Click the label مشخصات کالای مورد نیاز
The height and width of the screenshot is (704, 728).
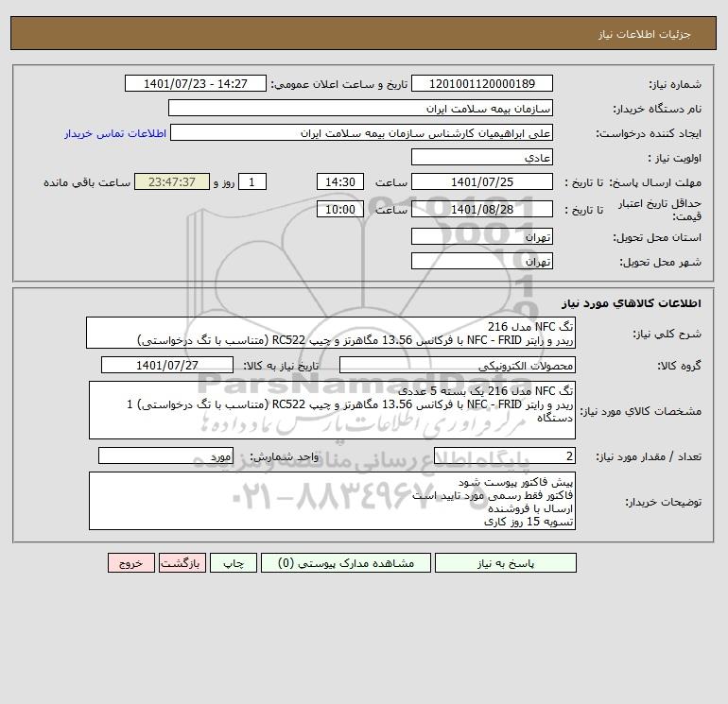(x=641, y=411)
